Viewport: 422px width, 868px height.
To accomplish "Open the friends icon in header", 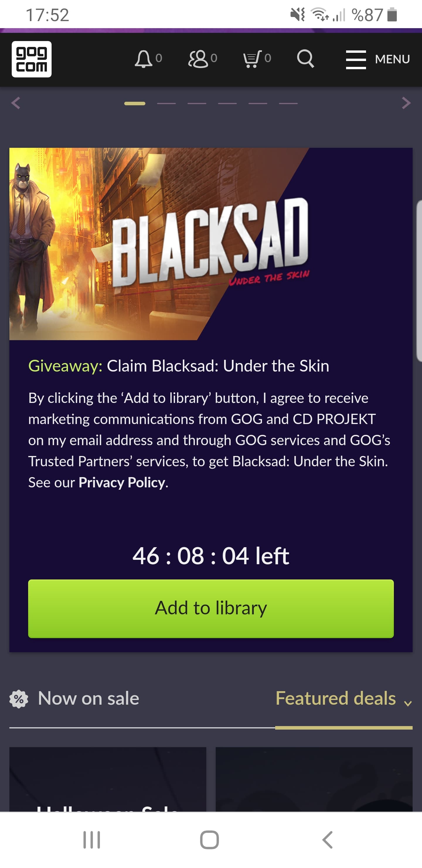I will point(198,59).
